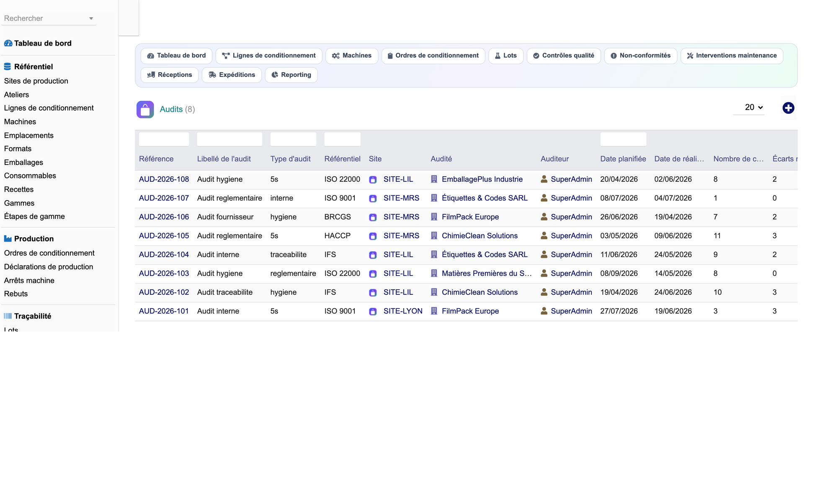
Task: Open the Machines top tab
Action: [351, 56]
